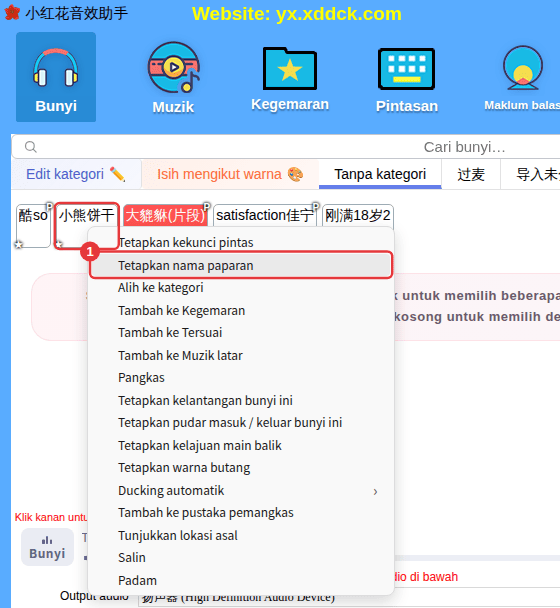Choose Tetapkan kelantangan bunyi ini

pos(241,401)
